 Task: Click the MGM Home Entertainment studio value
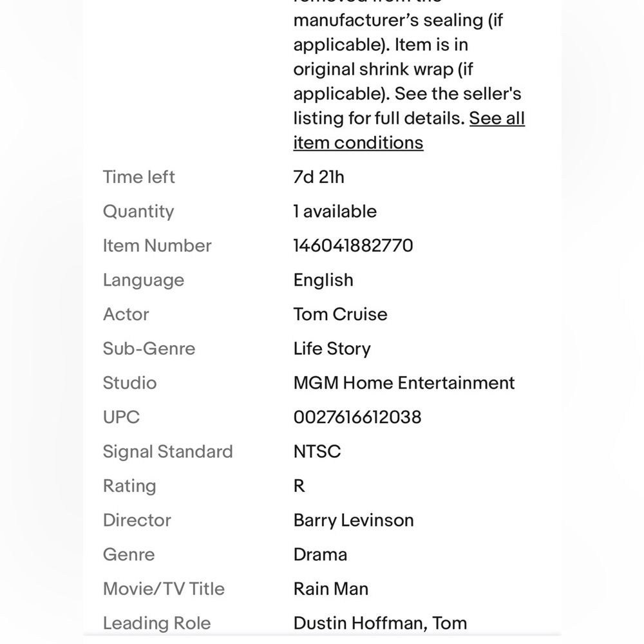click(404, 383)
